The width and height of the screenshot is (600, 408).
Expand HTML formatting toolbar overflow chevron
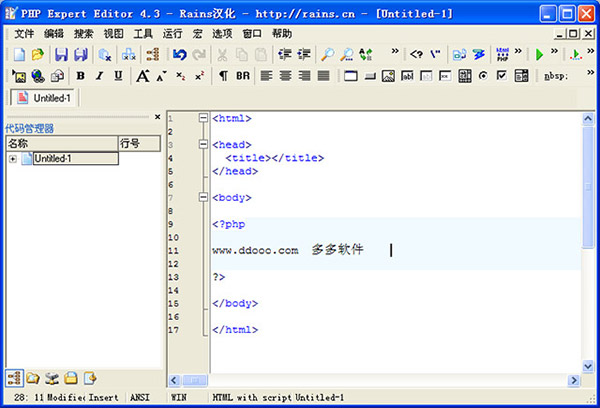tap(590, 72)
